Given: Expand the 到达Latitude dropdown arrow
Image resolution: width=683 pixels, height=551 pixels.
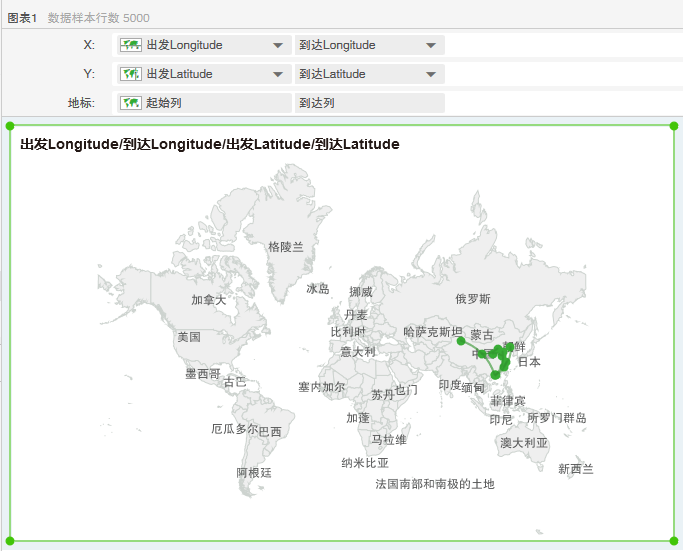Looking at the screenshot, I should point(430,75).
